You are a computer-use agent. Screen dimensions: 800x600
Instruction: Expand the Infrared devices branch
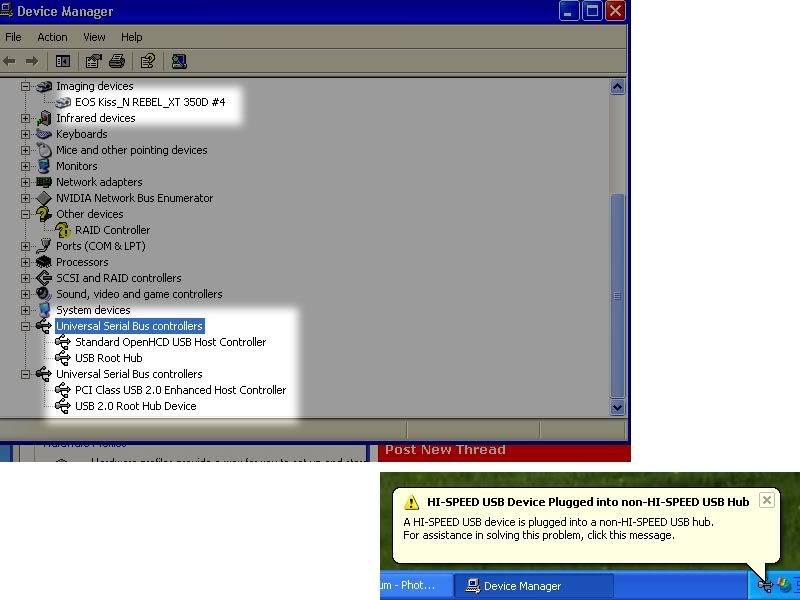(25, 118)
